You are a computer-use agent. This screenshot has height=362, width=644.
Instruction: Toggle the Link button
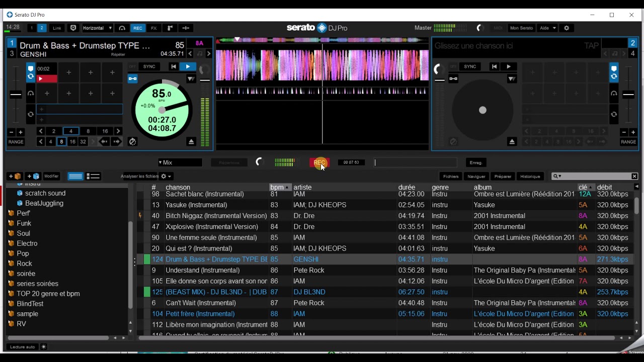[57, 28]
